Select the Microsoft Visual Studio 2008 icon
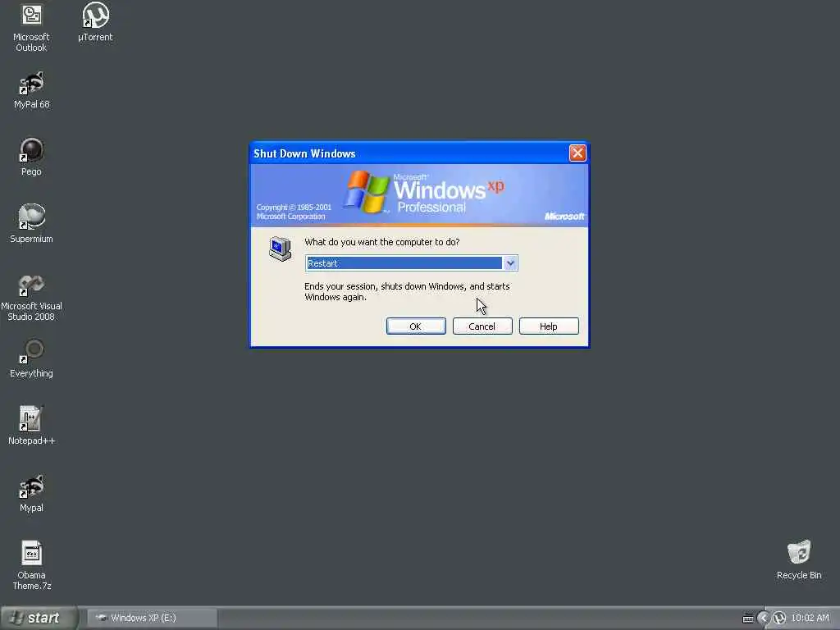840x630 pixels. click(32, 297)
